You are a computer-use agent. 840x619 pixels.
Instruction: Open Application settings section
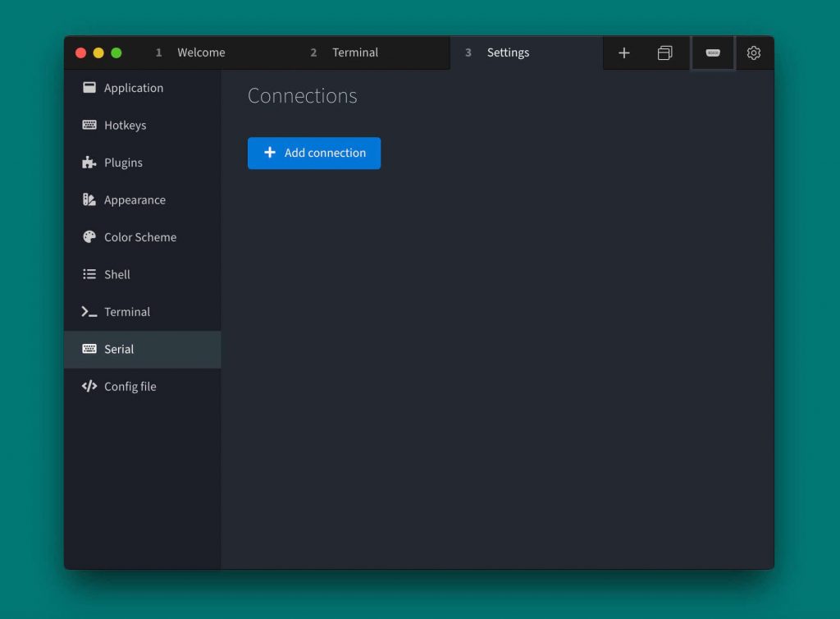(133, 88)
